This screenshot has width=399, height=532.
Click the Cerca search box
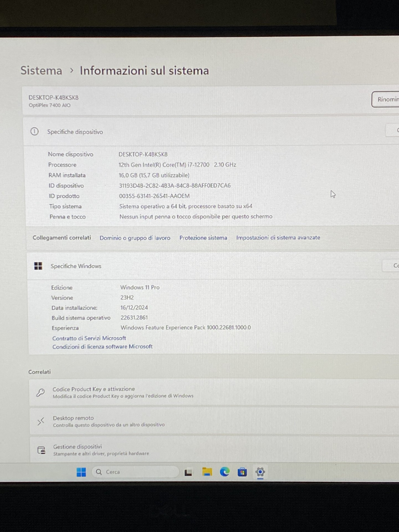[x=136, y=472]
